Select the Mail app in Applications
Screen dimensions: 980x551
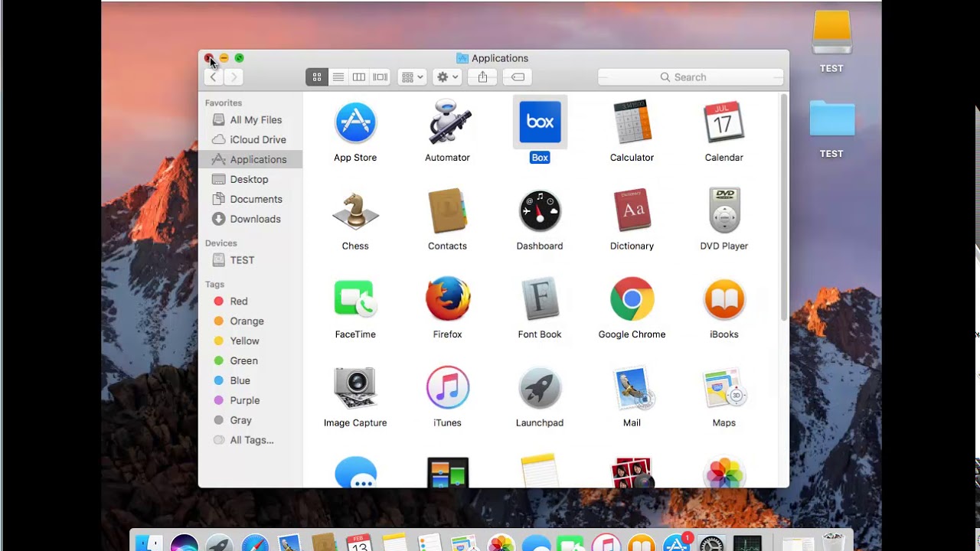[632, 387]
